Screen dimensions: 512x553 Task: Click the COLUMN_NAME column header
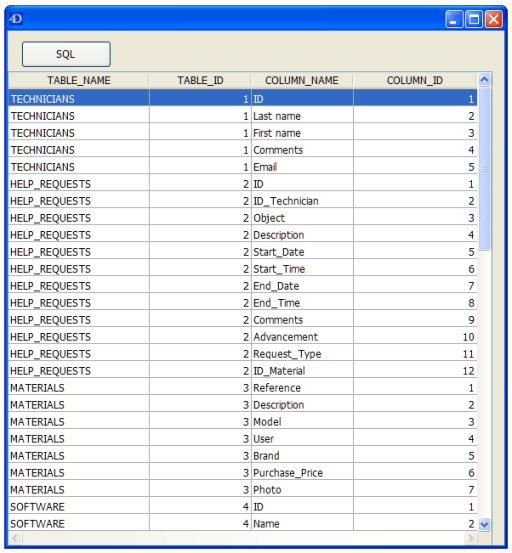[x=302, y=80]
